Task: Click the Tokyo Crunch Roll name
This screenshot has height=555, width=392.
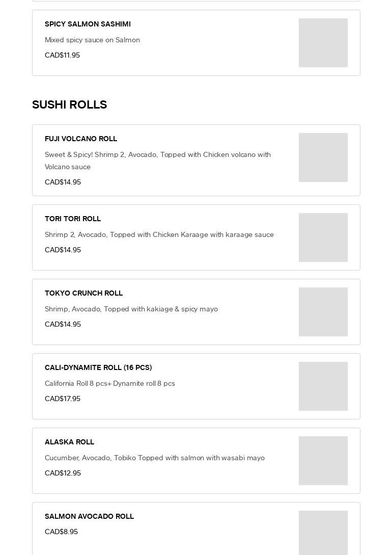Action: (83, 293)
